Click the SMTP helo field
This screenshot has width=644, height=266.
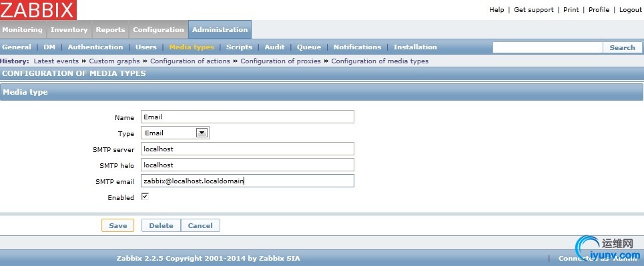coord(247,165)
